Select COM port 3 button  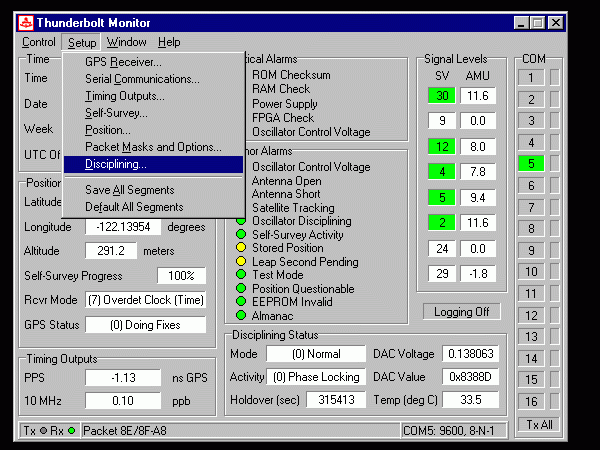(x=531, y=121)
